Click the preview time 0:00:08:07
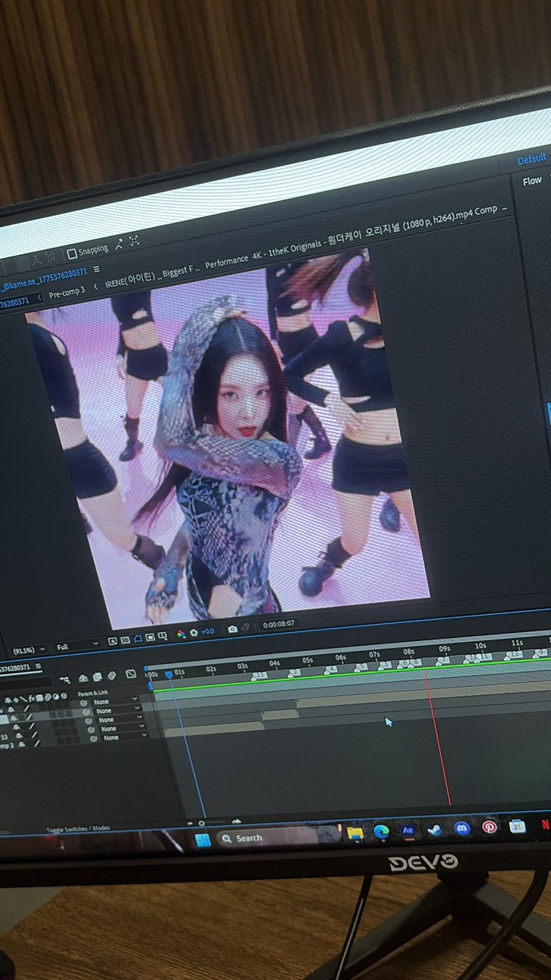551x980 pixels. click(279, 624)
